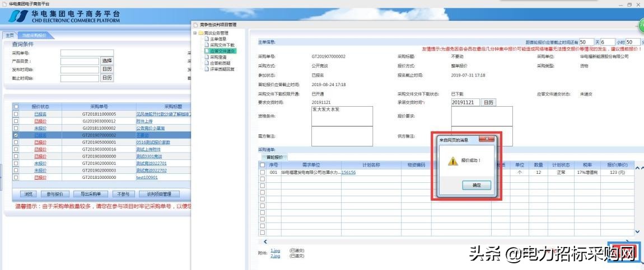Open the 采购文件下载 tree node
This screenshot has height=270, width=644.
click(x=222, y=45)
